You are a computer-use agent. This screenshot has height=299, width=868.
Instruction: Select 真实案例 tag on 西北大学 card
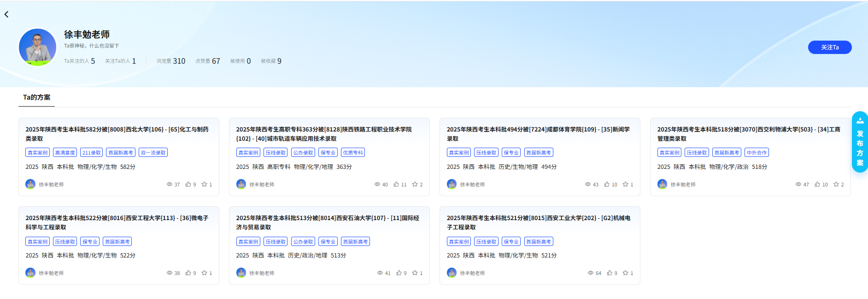pyautogui.click(x=37, y=153)
